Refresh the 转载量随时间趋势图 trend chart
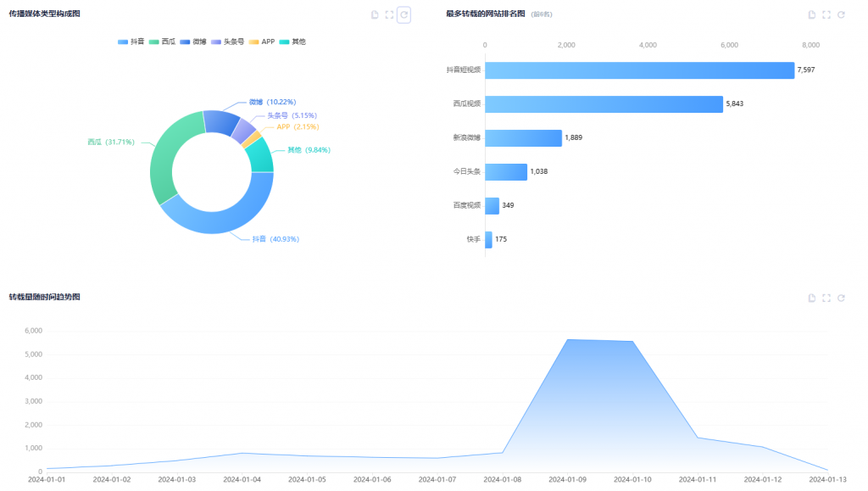This screenshot has height=491, width=868. pyautogui.click(x=841, y=298)
